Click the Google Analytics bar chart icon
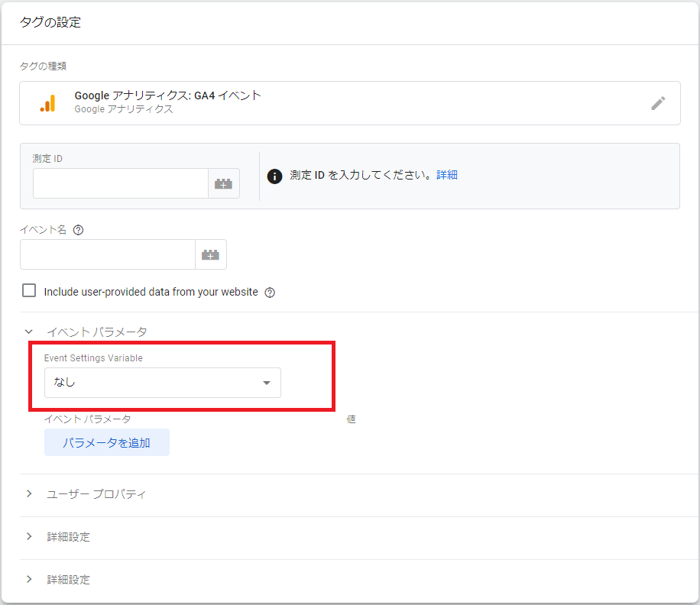 click(x=47, y=103)
